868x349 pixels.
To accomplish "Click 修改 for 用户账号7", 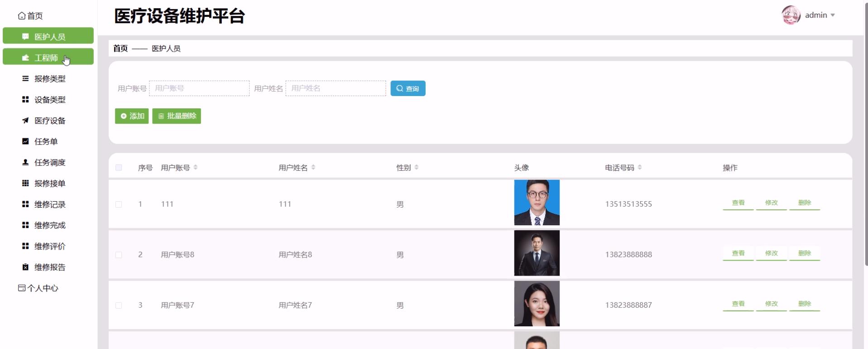I will 772,304.
